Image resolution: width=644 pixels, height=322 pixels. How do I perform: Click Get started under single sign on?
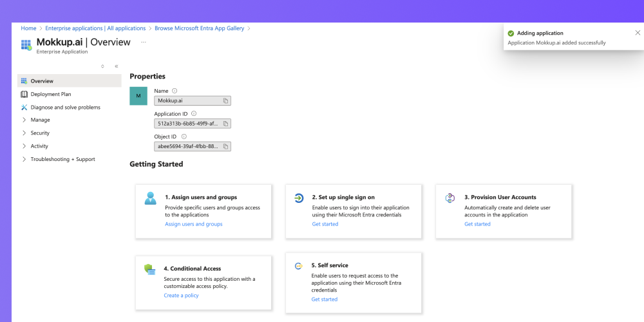(x=325, y=224)
